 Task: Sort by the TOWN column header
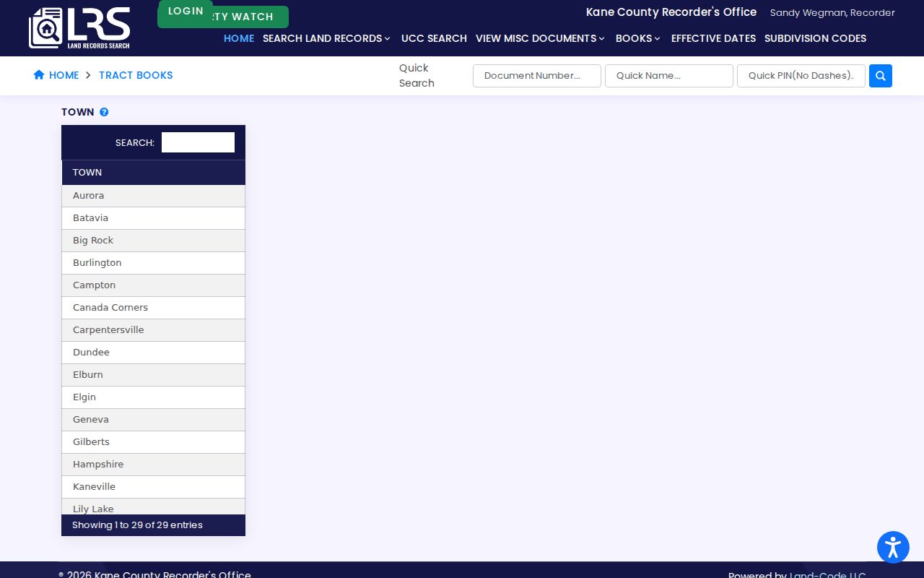pos(153,173)
